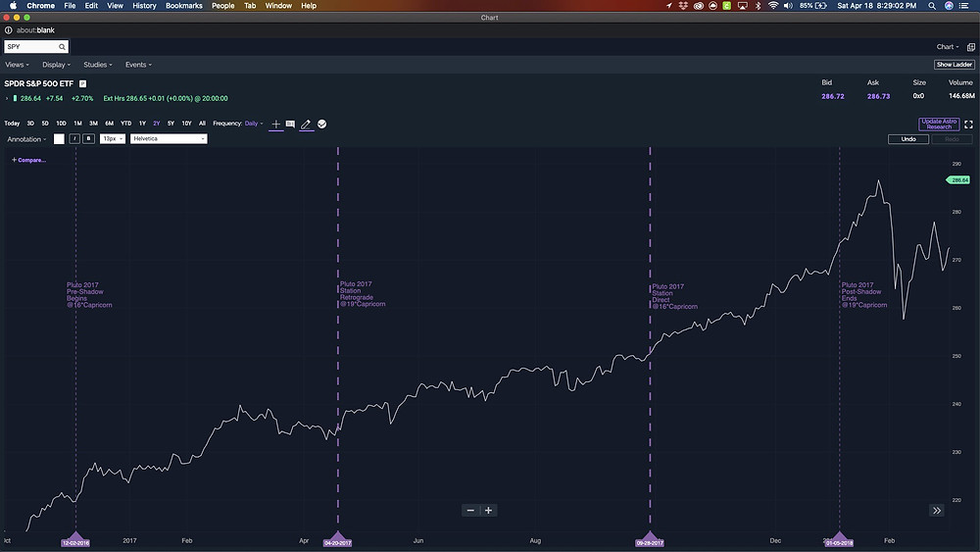Select the All time range
The image size is (980, 552).
(x=202, y=124)
